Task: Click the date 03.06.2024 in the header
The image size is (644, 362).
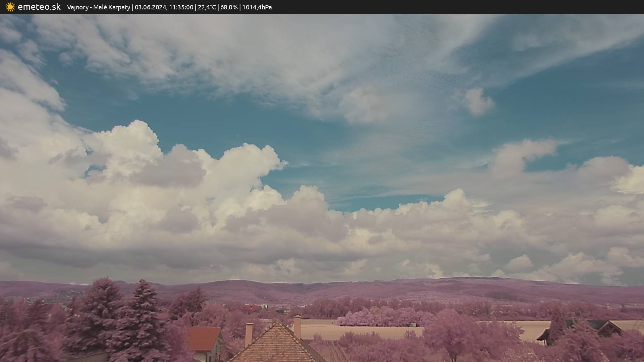Action: (150, 7)
